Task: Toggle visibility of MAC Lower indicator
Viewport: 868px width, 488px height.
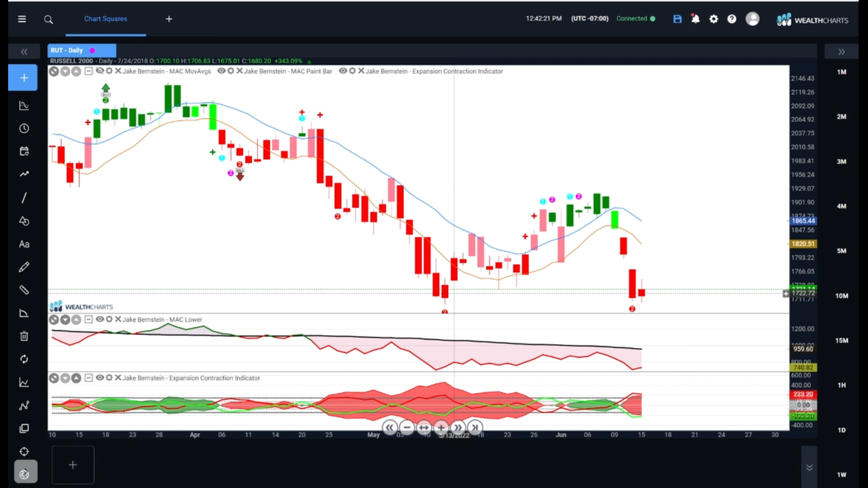Action: [99, 319]
